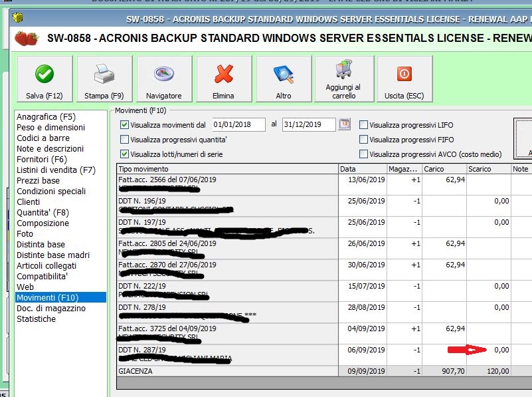The height and width of the screenshot is (397, 532).
Task: Click the Salva (F12) green check button
Action: click(44, 78)
